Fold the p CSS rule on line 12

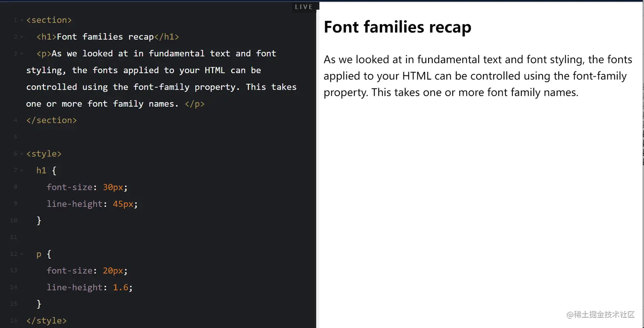22,254
